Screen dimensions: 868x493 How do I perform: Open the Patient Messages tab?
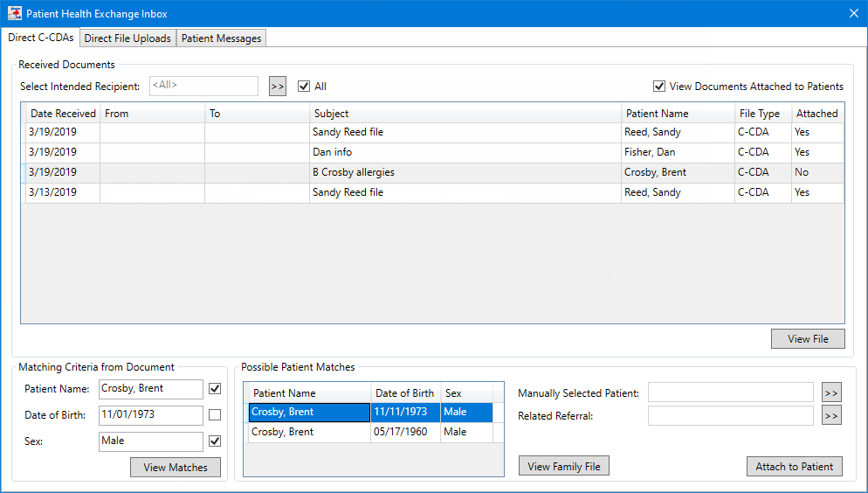pos(221,38)
